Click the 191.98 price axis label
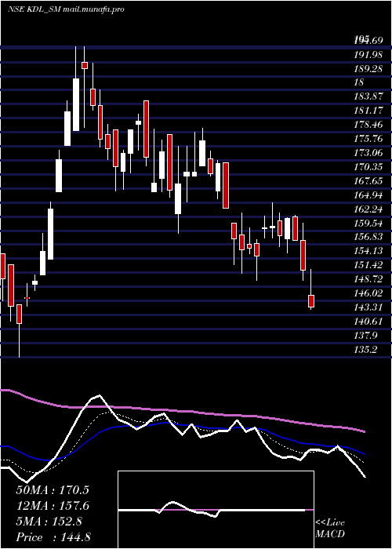The height and width of the screenshot is (549, 392). (368, 55)
